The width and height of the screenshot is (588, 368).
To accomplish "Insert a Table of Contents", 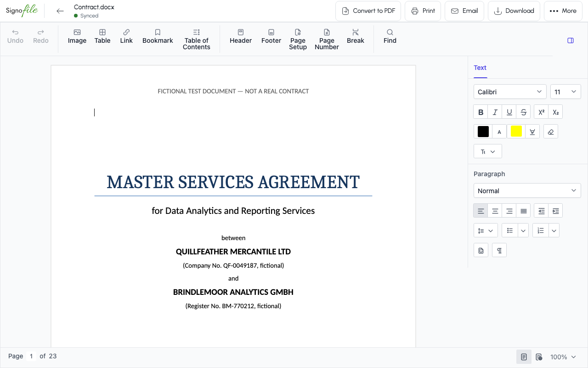I will (196, 39).
